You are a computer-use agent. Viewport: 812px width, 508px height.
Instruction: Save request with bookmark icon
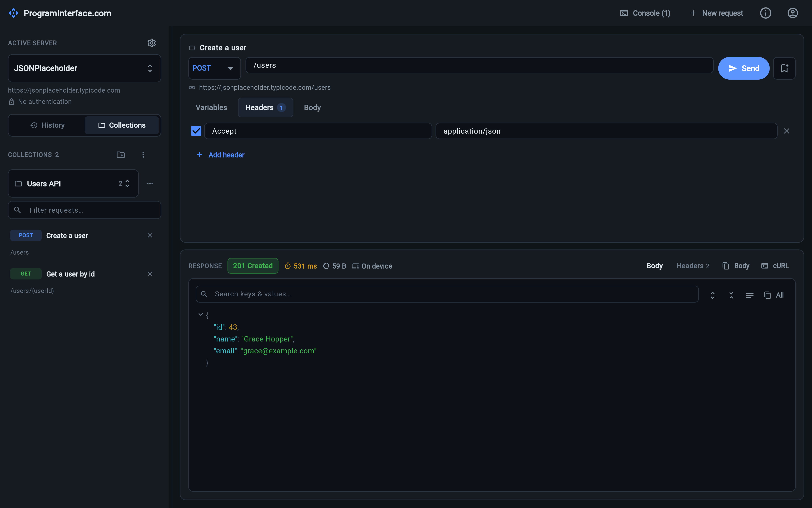click(x=784, y=68)
